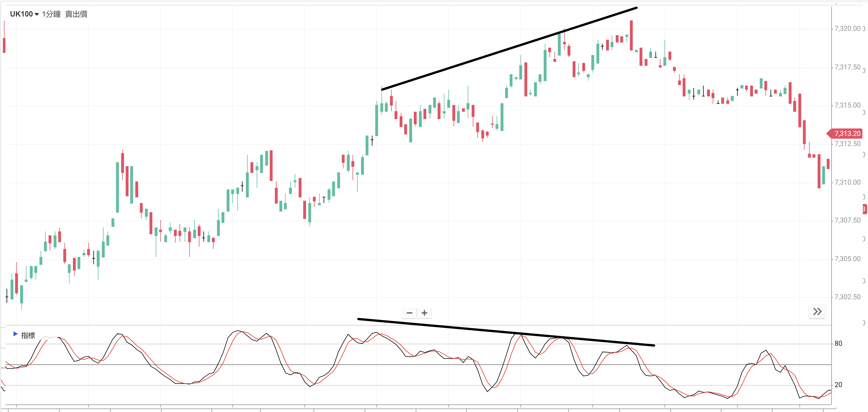
Task: Click the 7,320.00 price axis label
Action: [x=847, y=29]
